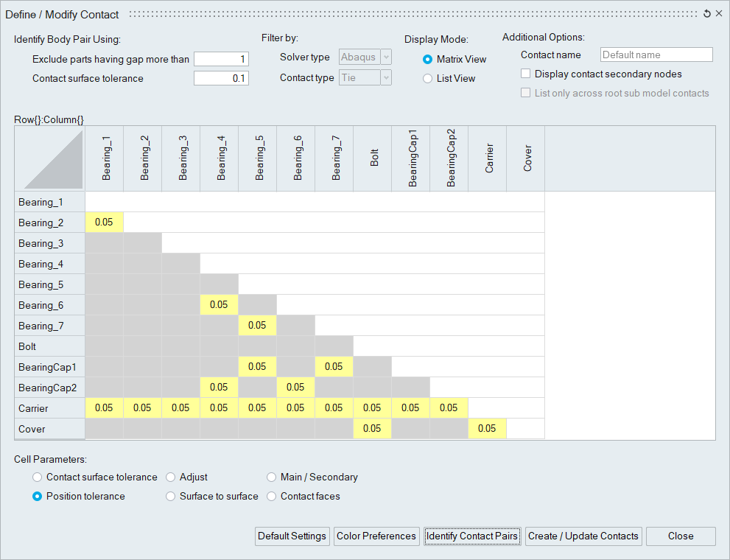Switch display mode to List View

[x=428, y=79]
